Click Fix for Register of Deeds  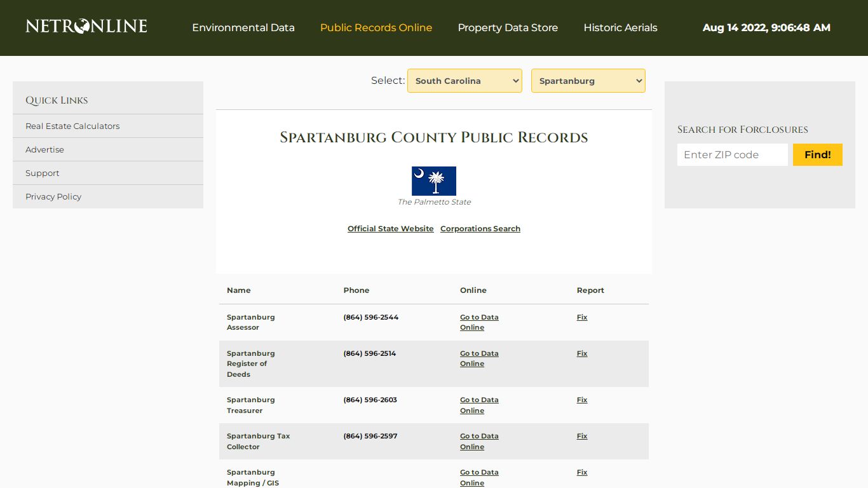click(582, 353)
